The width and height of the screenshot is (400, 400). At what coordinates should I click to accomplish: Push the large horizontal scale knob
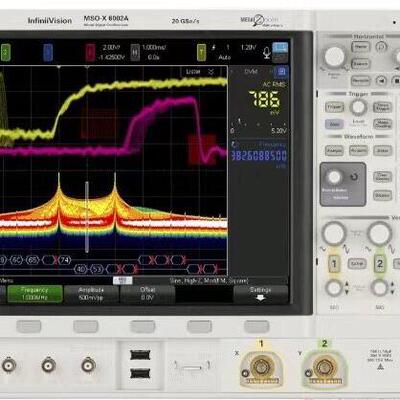tap(334, 56)
